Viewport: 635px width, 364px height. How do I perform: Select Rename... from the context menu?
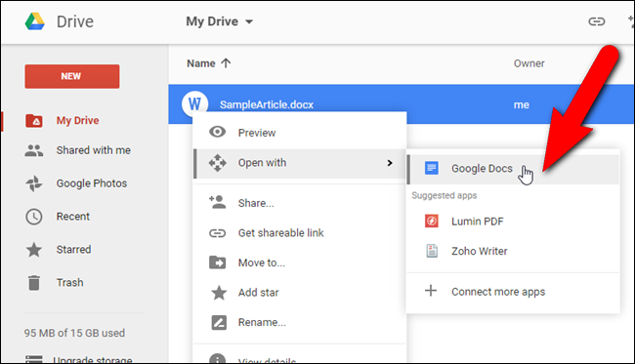[300, 322]
